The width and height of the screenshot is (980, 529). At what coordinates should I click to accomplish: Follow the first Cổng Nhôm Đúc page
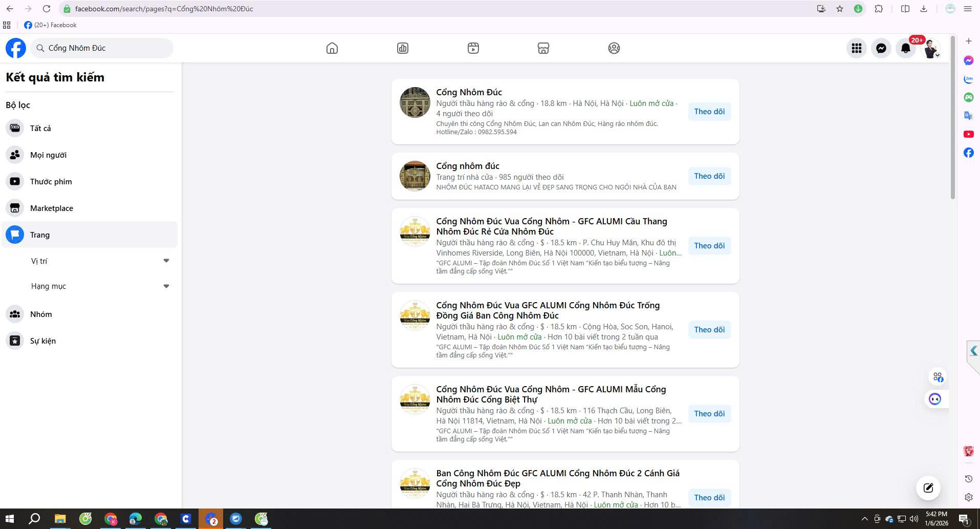(709, 112)
